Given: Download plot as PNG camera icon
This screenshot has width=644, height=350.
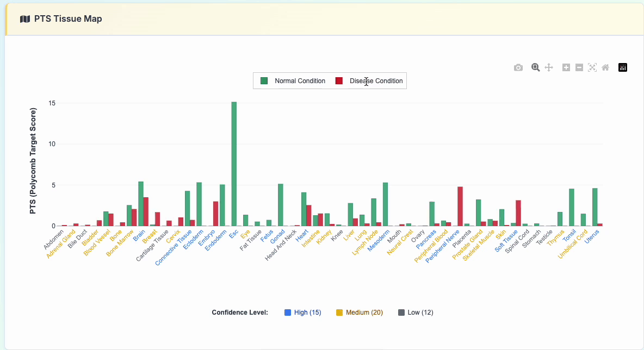Looking at the screenshot, I should (x=518, y=67).
